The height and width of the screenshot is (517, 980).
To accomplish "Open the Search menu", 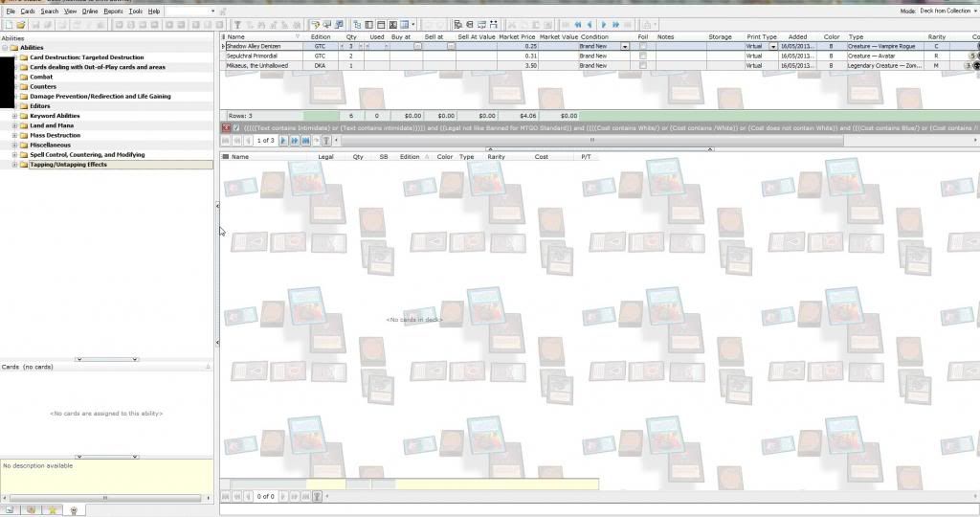I will (x=50, y=11).
